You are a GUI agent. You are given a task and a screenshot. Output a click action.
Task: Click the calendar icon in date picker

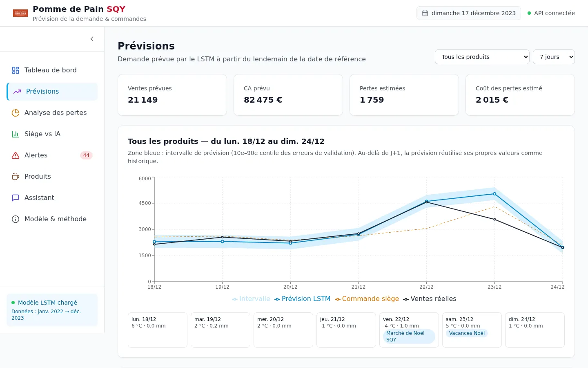coord(425,13)
